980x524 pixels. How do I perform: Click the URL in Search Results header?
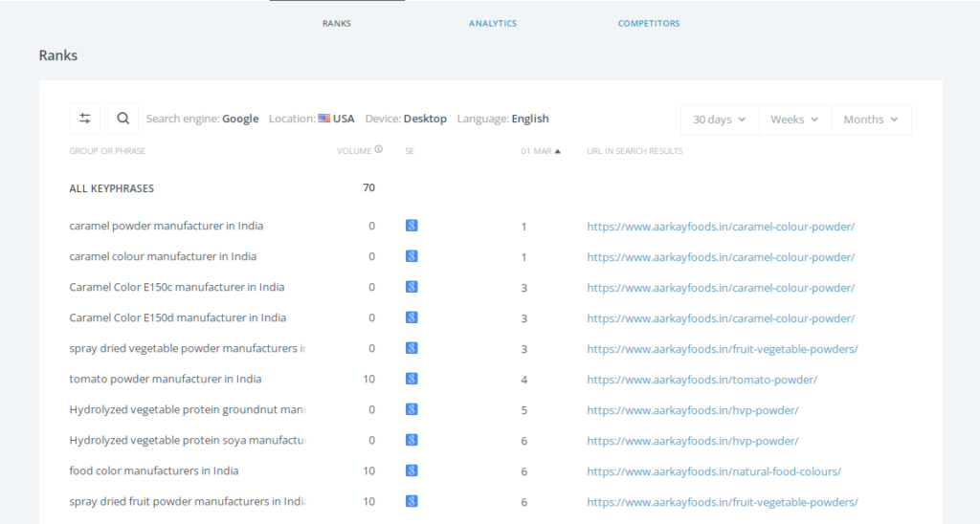635,151
